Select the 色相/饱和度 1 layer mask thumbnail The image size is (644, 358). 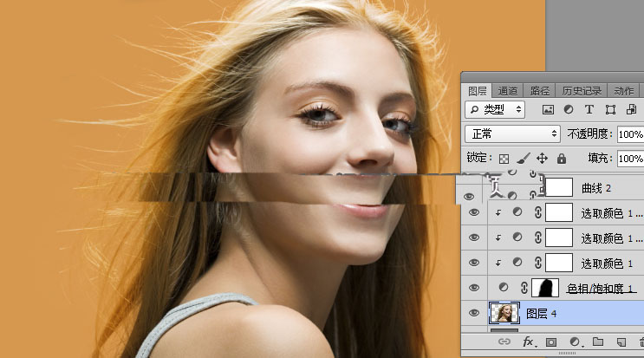tap(546, 288)
